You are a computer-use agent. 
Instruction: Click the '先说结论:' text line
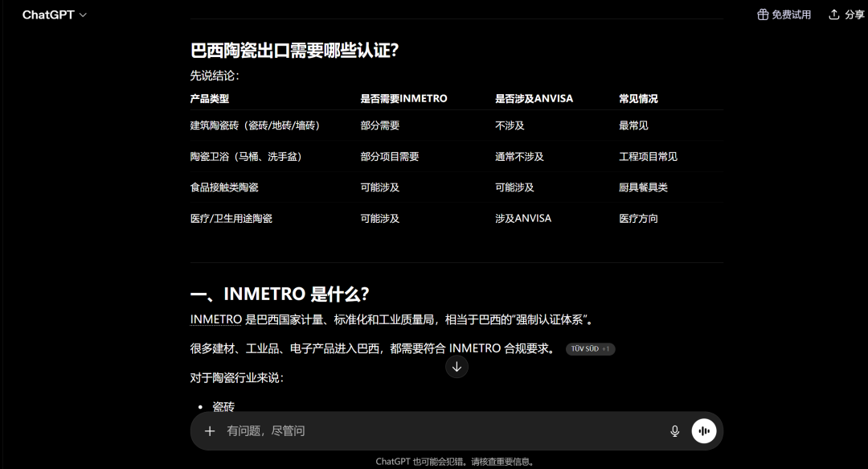(215, 76)
